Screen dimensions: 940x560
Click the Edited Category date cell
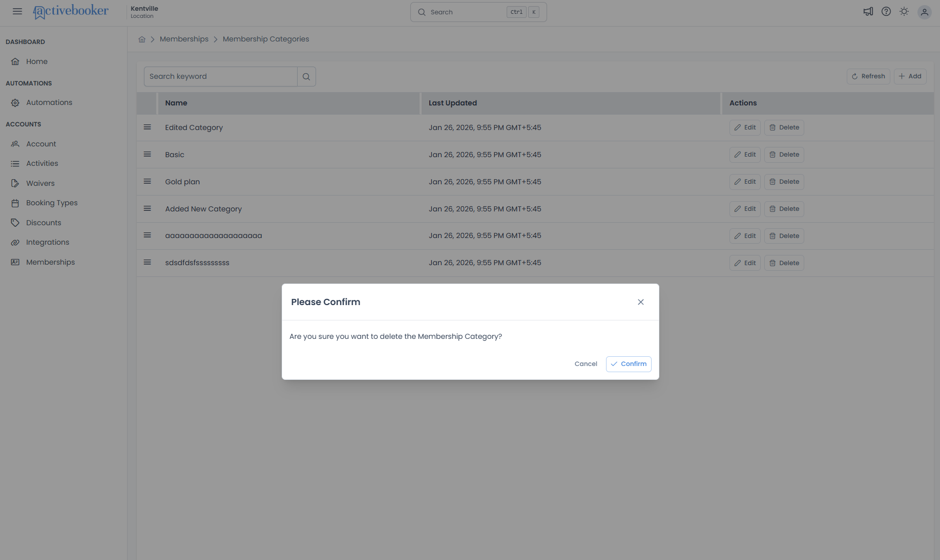[x=485, y=127]
